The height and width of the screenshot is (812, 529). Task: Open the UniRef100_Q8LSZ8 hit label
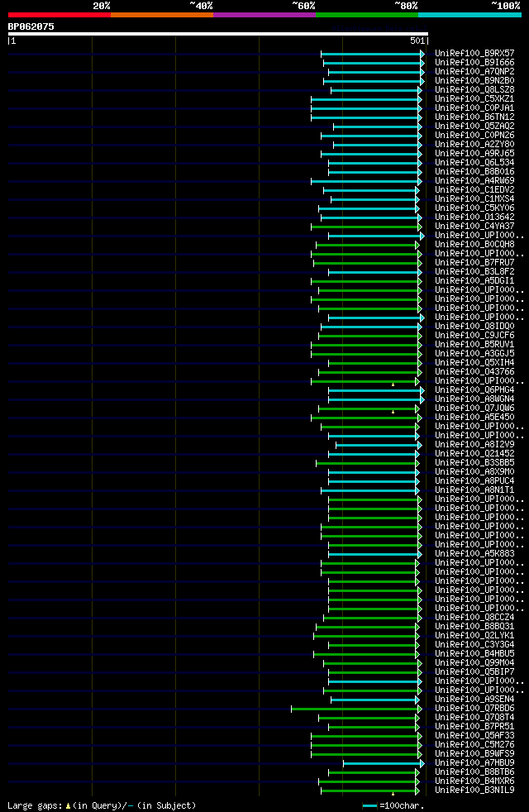tap(474, 89)
